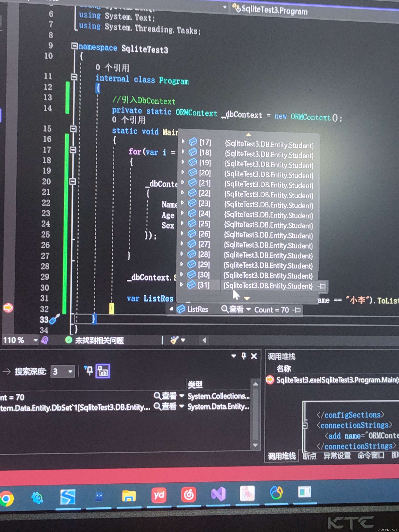The width and height of the screenshot is (399, 532).
Task: Pin the [31] Student datatip row
Action: pos(322,286)
